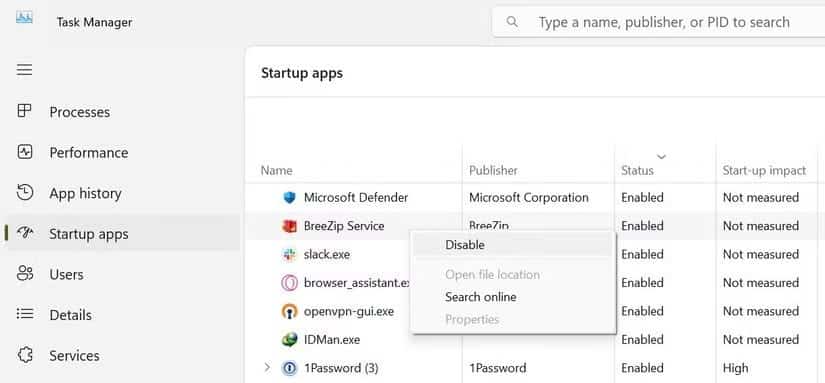
Task: Click the slack.exe app icon
Action: point(289,255)
